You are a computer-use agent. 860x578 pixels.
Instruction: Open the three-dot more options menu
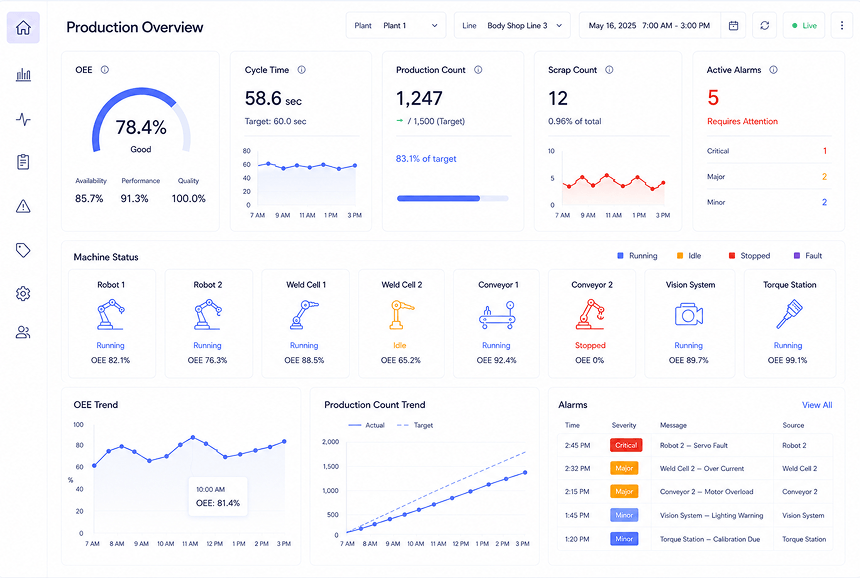click(842, 26)
